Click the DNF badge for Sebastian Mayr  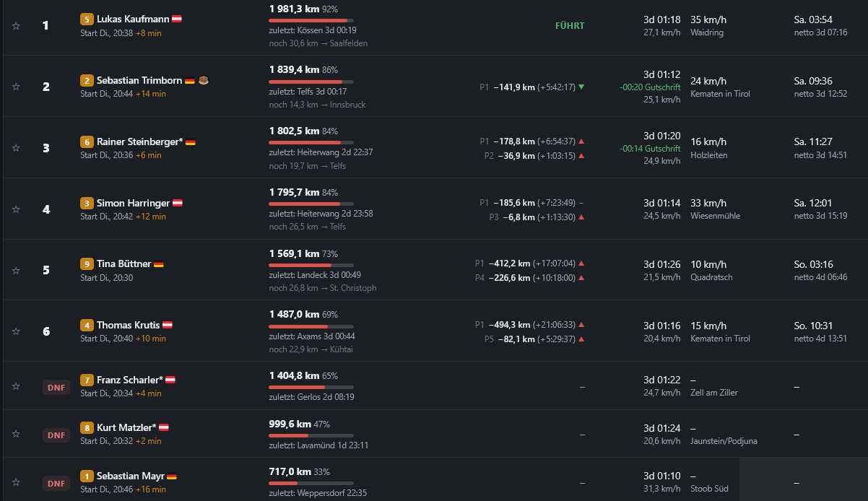56,483
